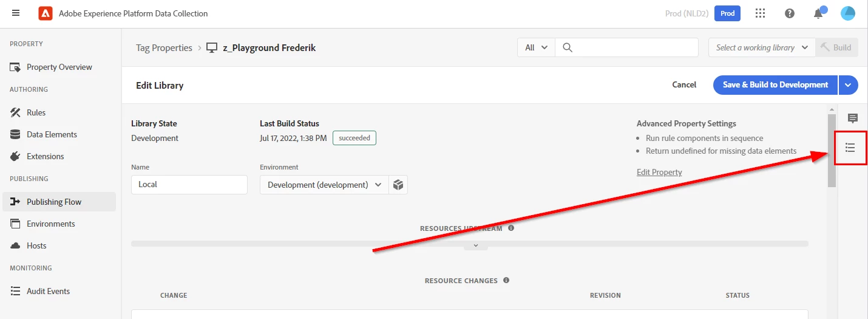This screenshot has height=319, width=868.
Task: Open the list panel icon on right rail
Action: [x=850, y=148]
